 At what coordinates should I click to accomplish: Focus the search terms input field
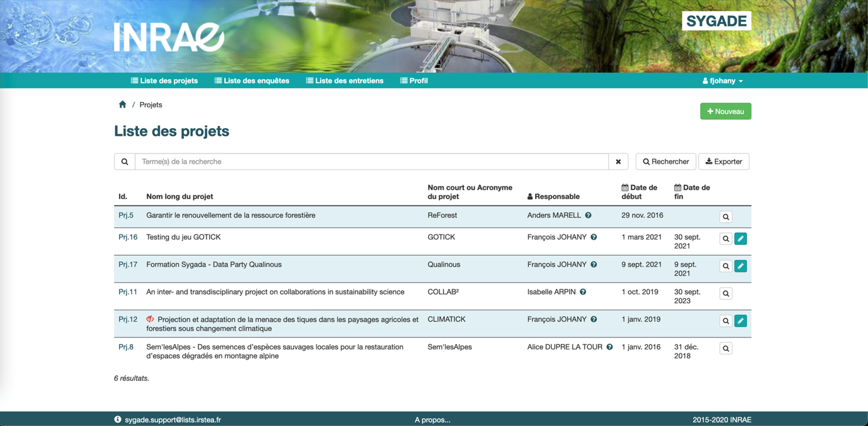click(372, 162)
